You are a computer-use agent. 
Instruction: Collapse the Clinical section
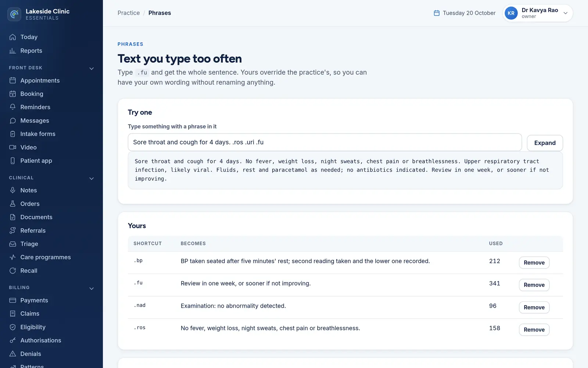coord(92,178)
